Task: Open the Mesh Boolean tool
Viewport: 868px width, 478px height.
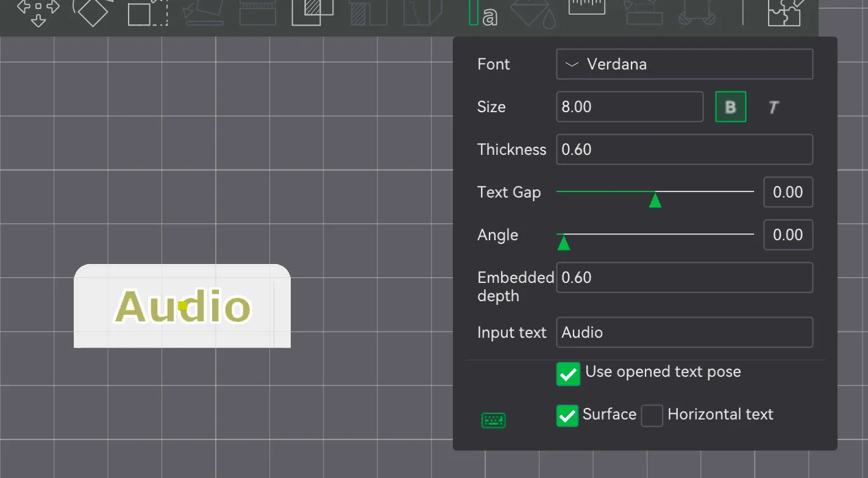Action: pyautogui.click(x=313, y=12)
